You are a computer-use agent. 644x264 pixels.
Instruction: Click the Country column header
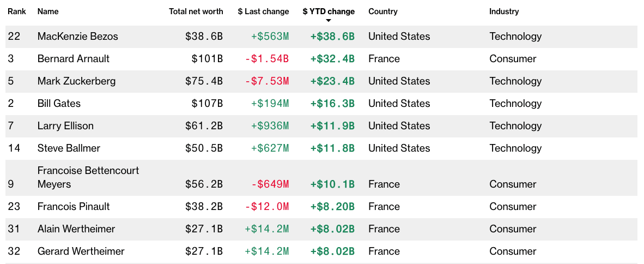coord(383,11)
